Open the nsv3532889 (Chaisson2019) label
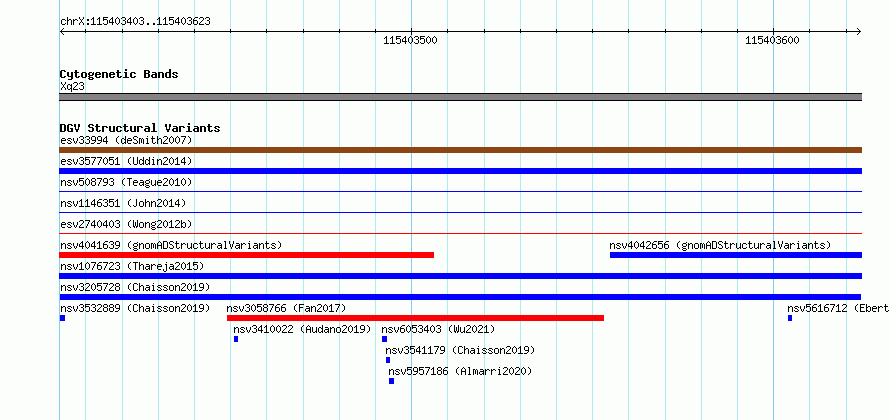Screen dimensions: 890x420 tap(135, 308)
